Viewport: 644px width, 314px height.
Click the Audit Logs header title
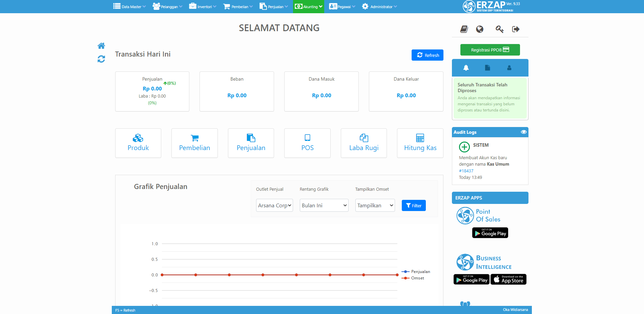tap(465, 132)
